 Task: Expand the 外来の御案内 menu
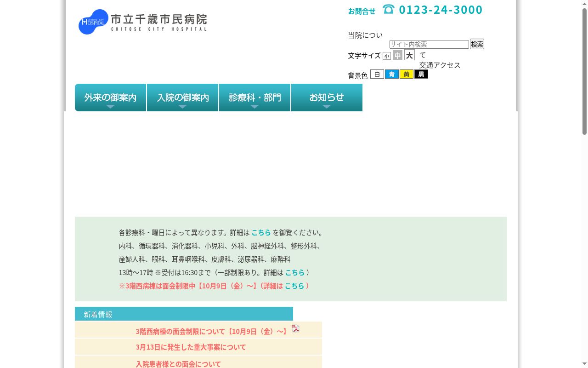point(110,98)
